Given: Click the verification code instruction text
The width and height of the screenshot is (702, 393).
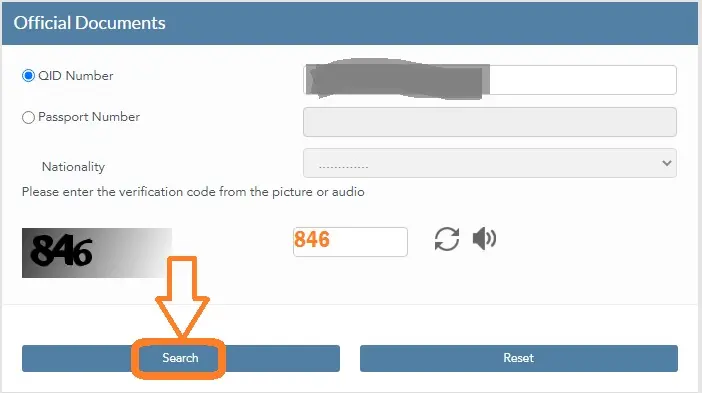Looking at the screenshot, I should 193,192.
